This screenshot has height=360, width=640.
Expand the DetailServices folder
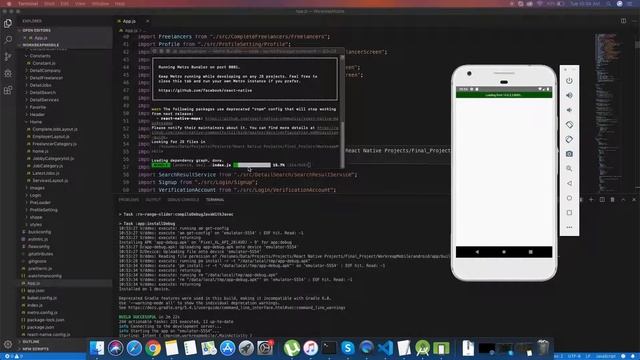pyautogui.click(x=44, y=100)
